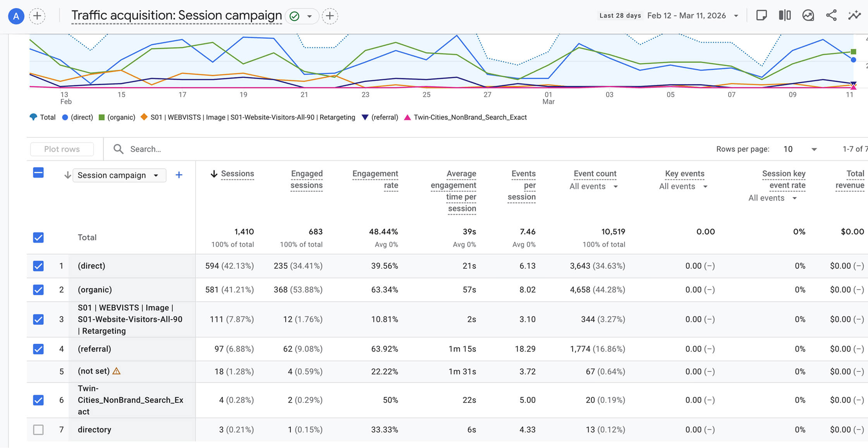Uncheck the (referral) row checkbox
The height and width of the screenshot is (448, 868).
coord(38,349)
